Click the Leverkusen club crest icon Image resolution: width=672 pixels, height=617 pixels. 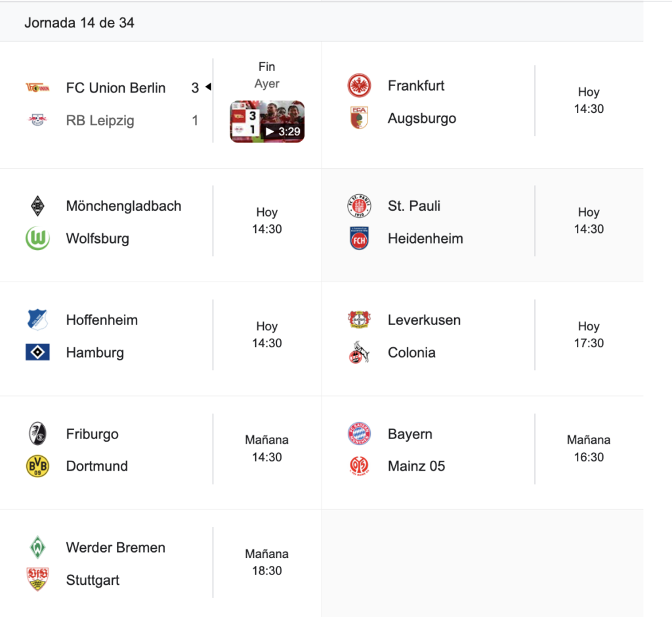pyautogui.click(x=359, y=320)
